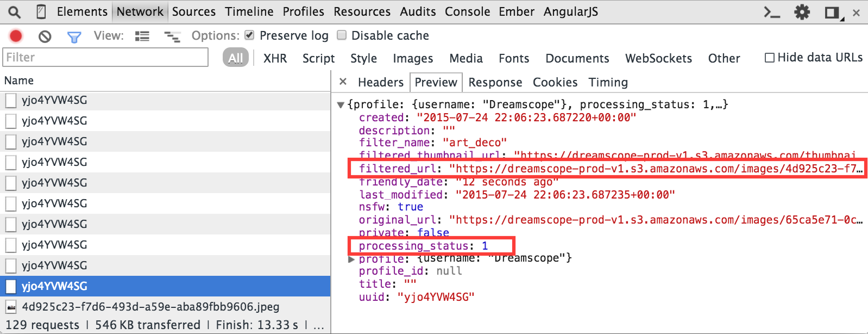Filter requests by XHR type

(x=275, y=58)
